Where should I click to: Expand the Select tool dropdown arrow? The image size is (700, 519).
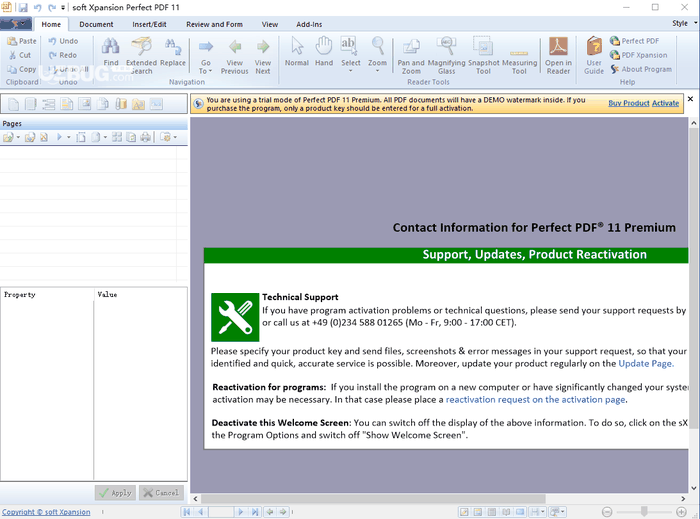pos(350,71)
